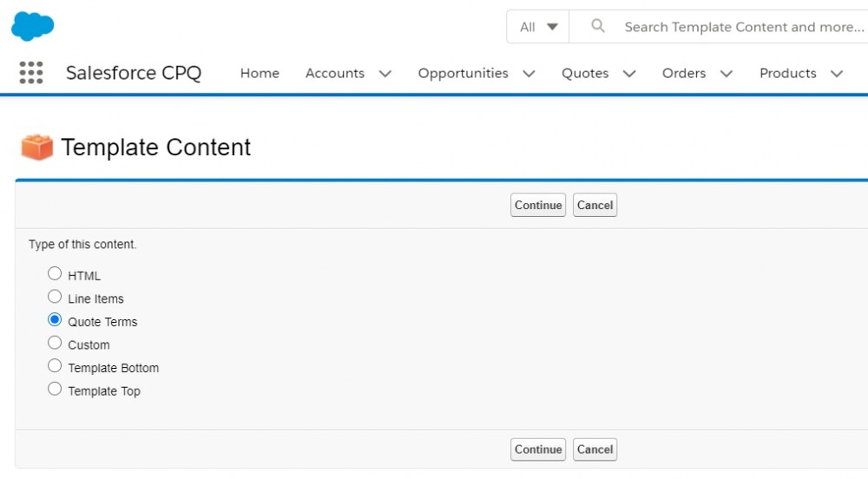Click the top Continue button
Image resolution: width=868 pixels, height=479 pixels.
click(538, 205)
